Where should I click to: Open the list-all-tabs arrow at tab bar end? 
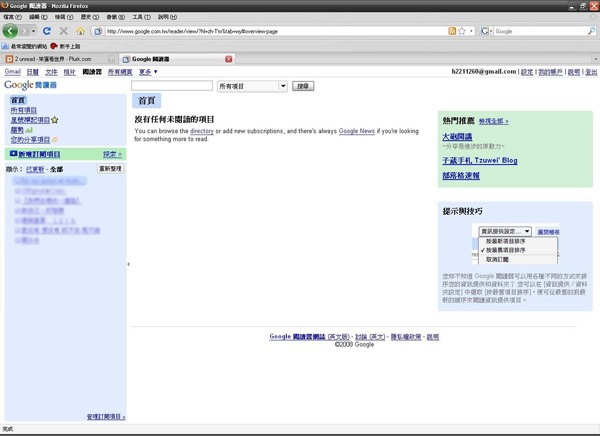click(x=595, y=59)
